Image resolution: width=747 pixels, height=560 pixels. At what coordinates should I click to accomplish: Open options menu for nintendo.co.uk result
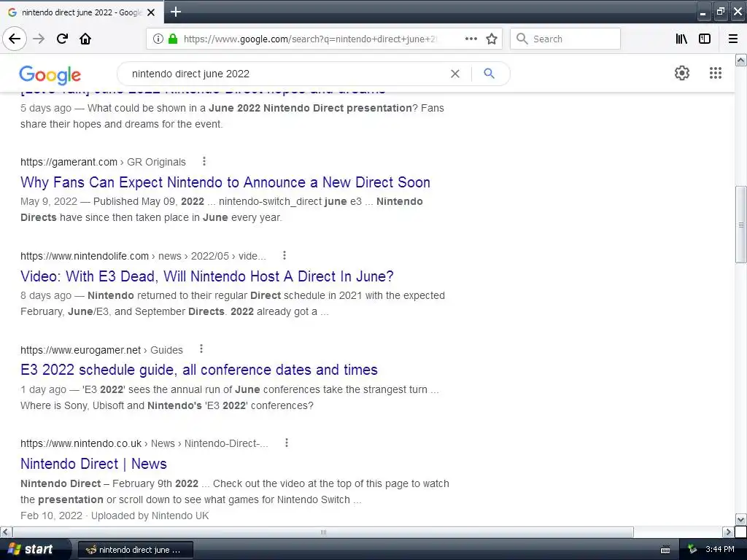(x=286, y=443)
